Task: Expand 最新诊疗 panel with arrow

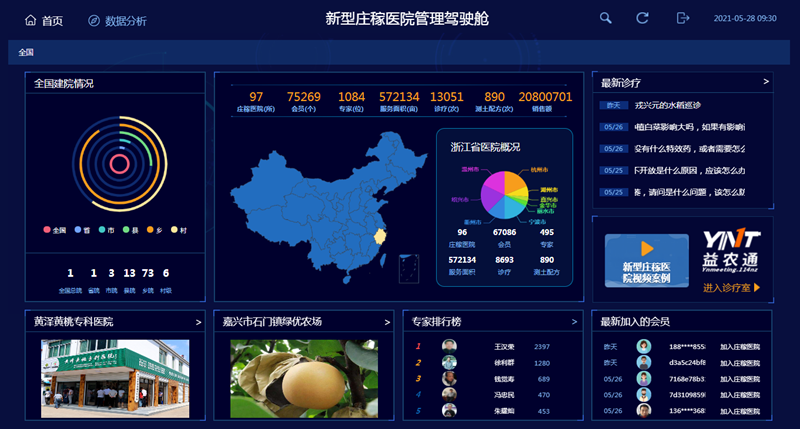Action: [x=766, y=82]
